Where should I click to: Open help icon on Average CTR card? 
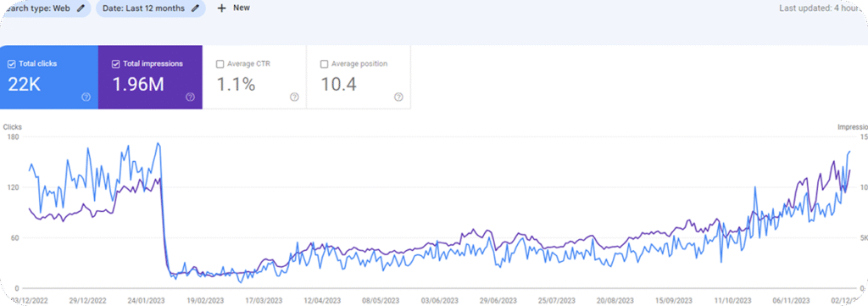[294, 97]
